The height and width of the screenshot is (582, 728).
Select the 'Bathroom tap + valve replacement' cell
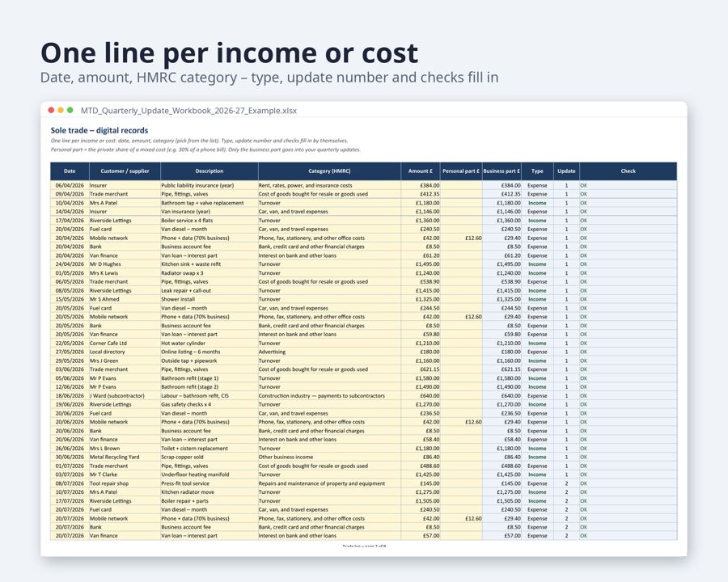210,203
